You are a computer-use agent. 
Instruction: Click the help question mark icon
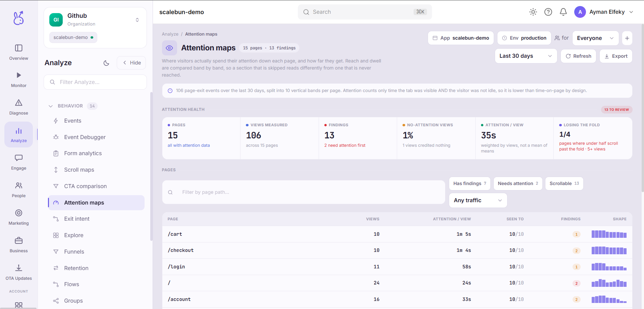pyautogui.click(x=548, y=12)
